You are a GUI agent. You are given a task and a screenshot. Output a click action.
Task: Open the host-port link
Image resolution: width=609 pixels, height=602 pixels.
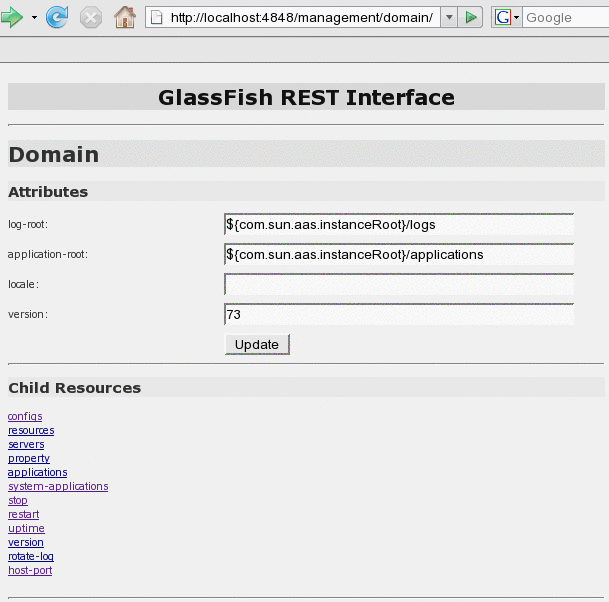[30, 571]
